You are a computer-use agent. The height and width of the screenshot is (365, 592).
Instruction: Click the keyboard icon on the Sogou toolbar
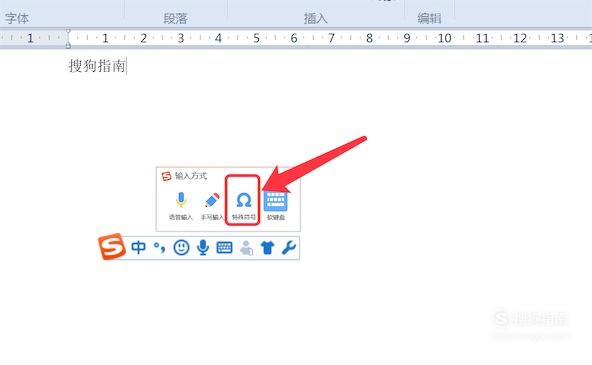[224, 248]
